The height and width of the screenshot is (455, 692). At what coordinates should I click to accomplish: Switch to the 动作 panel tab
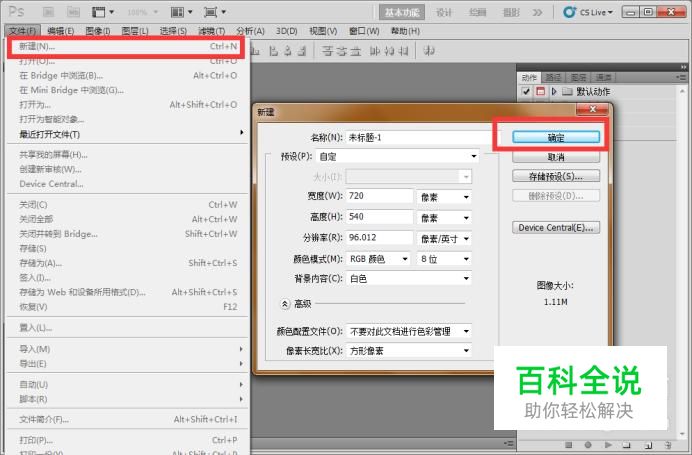(529, 77)
